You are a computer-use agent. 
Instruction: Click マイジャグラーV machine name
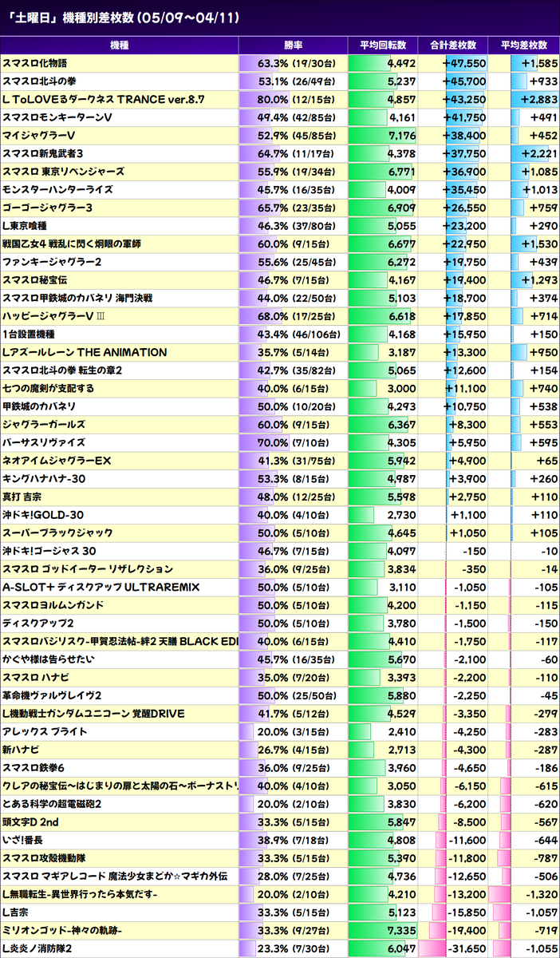click(39, 136)
